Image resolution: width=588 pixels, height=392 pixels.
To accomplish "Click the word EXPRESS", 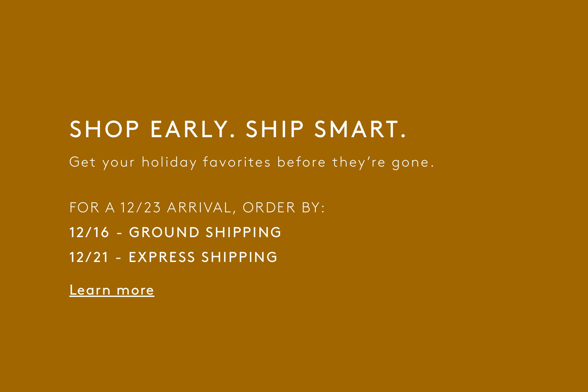I will click(x=162, y=257).
